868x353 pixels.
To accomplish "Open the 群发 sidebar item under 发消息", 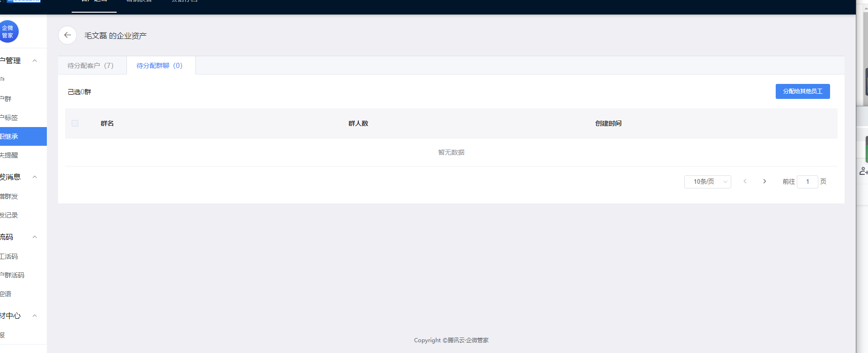I will (x=23, y=196).
